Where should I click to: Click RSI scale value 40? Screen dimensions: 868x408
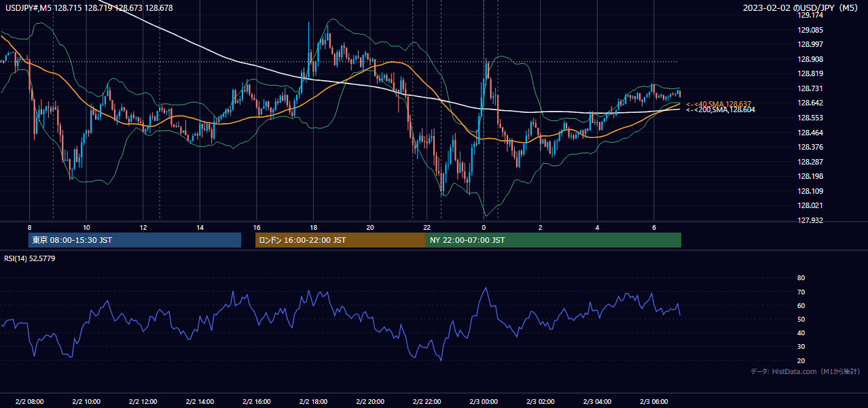click(x=801, y=333)
